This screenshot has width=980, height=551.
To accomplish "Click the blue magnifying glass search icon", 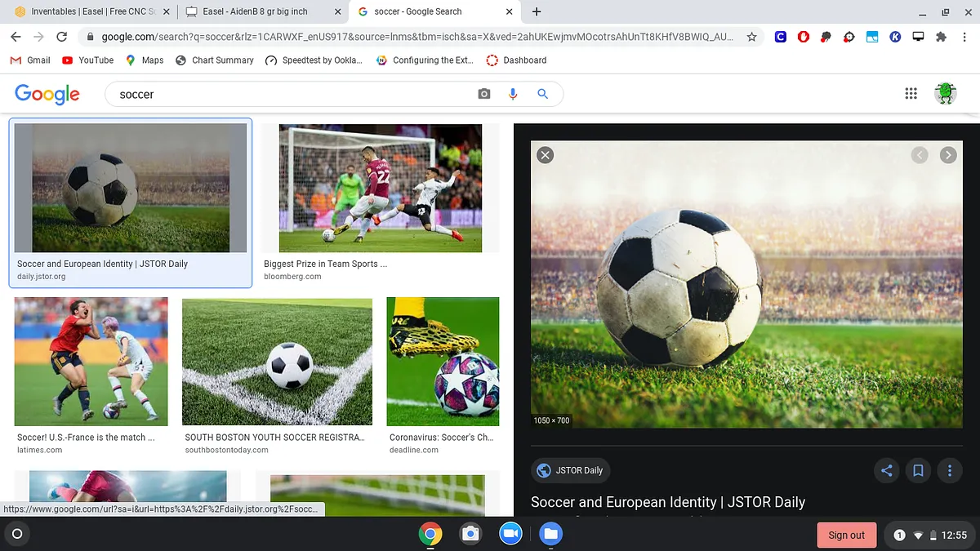I will coord(542,94).
